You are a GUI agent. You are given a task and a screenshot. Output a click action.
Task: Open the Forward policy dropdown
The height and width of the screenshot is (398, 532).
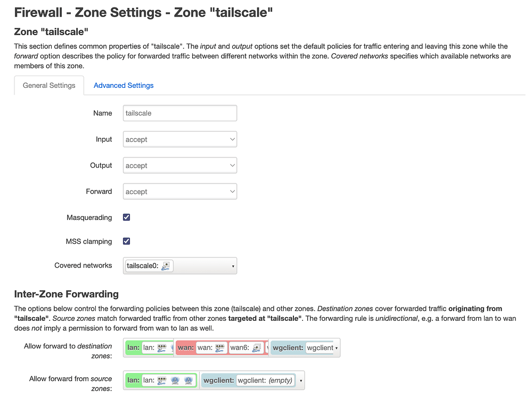(x=179, y=191)
